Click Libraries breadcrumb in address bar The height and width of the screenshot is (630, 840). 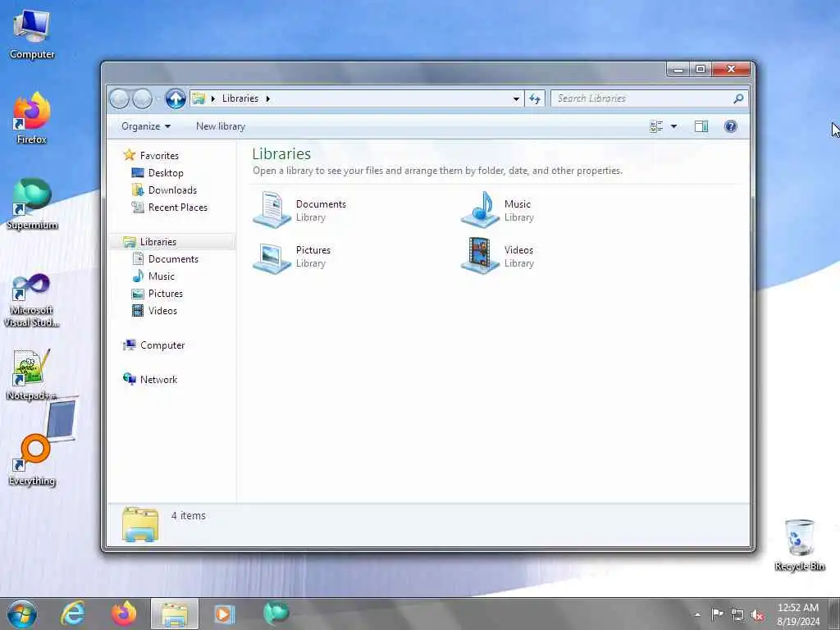[x=240, y=98]
